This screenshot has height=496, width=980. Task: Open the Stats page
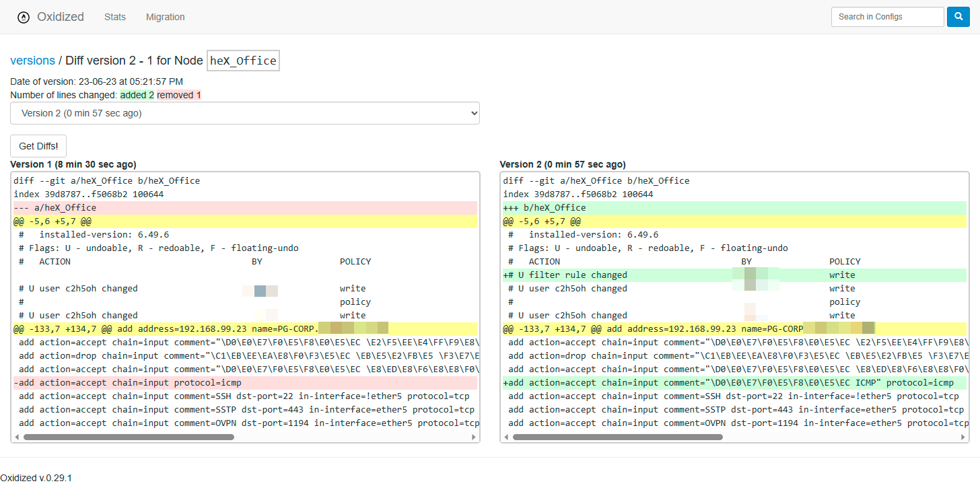115,17
